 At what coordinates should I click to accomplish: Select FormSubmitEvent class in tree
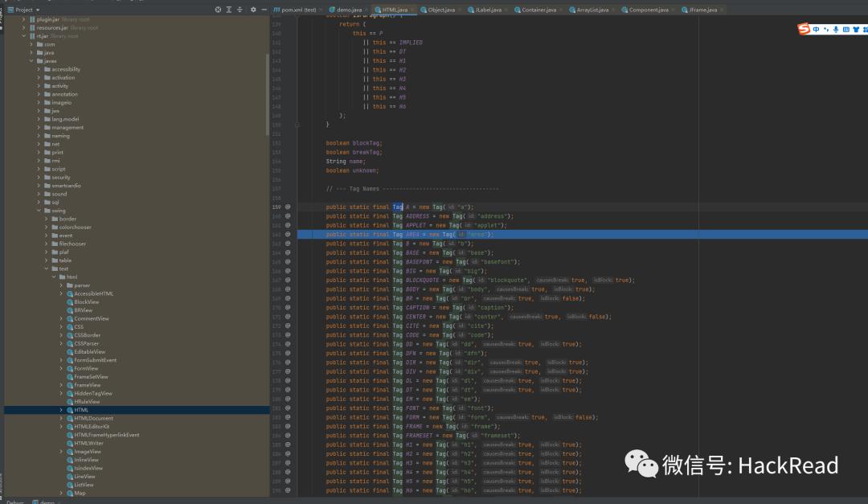pos(95,360)
